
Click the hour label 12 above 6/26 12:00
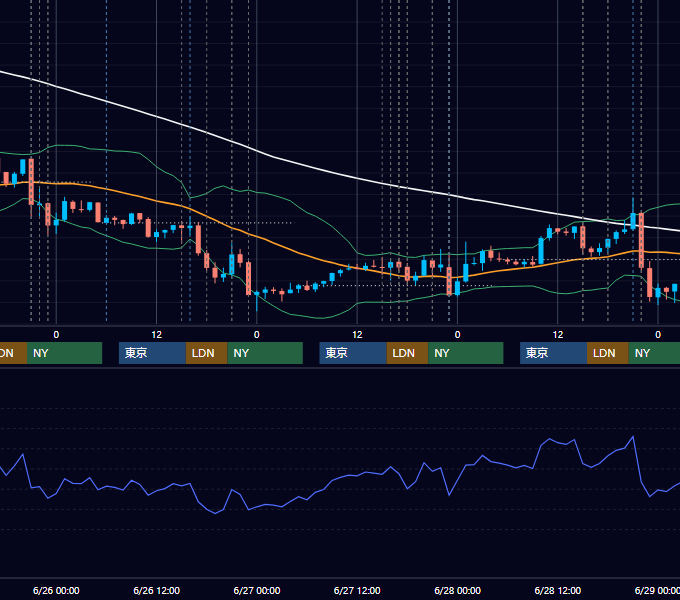tap(157, 335)
